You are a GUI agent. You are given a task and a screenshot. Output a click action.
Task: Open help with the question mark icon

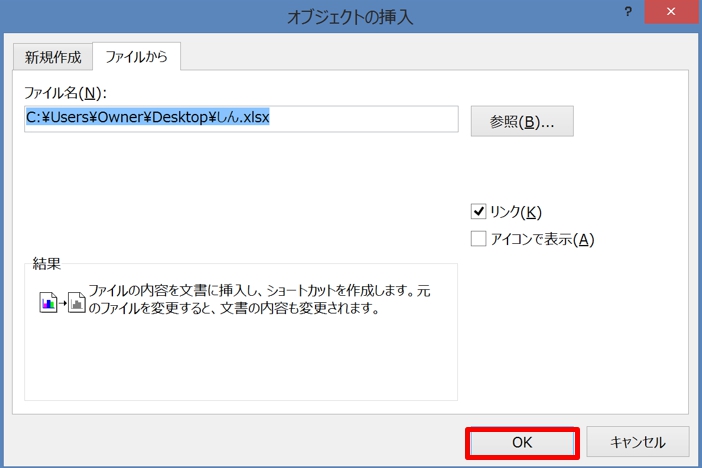pyautogui.click(x=628, y=12)
